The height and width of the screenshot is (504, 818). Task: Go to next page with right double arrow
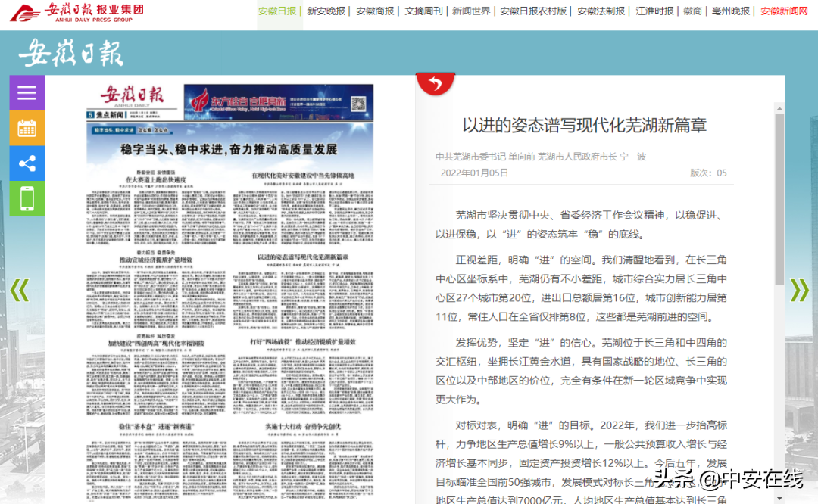click(799, 291)
